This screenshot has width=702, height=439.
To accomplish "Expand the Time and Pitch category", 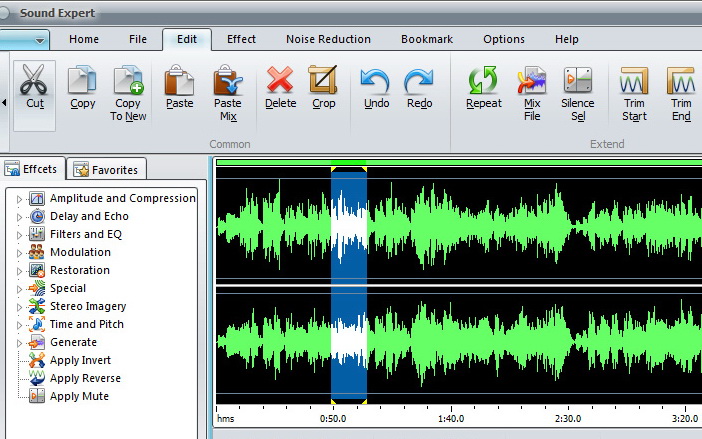I will [18, 324].
